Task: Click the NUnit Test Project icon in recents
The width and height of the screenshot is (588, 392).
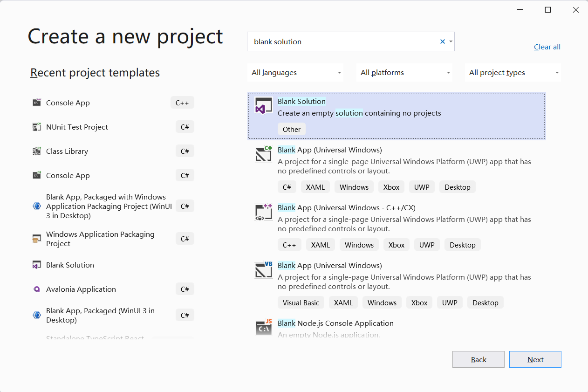Action: tap(37, 127)
